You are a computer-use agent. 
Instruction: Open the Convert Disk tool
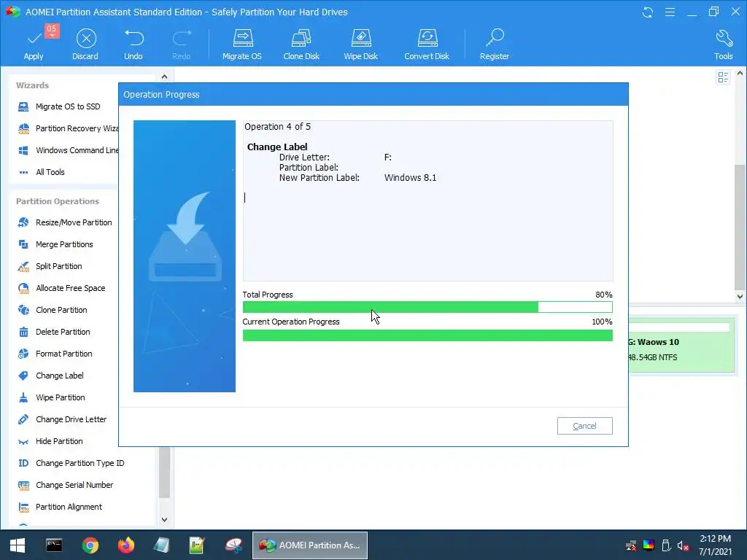[x=427, y=44]
